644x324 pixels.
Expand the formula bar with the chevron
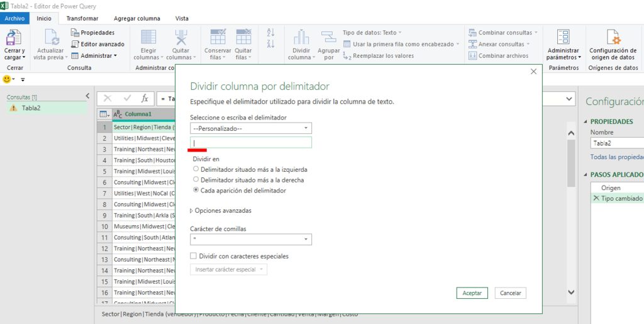pos(569,99)
